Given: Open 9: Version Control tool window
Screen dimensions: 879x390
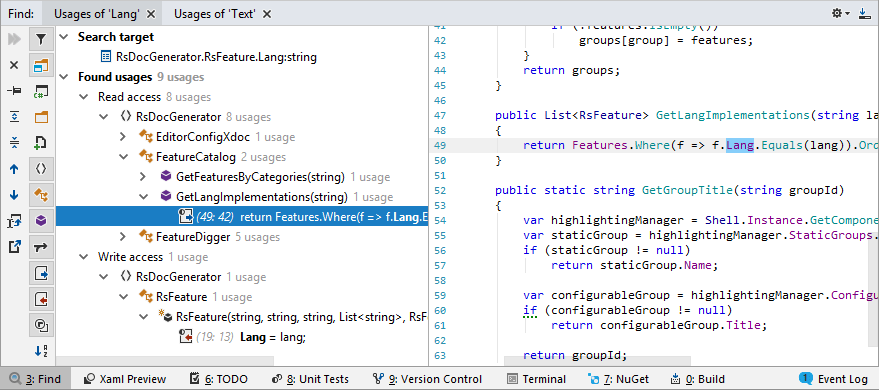Looking at the screenshot, I should (x=427, y=379).
